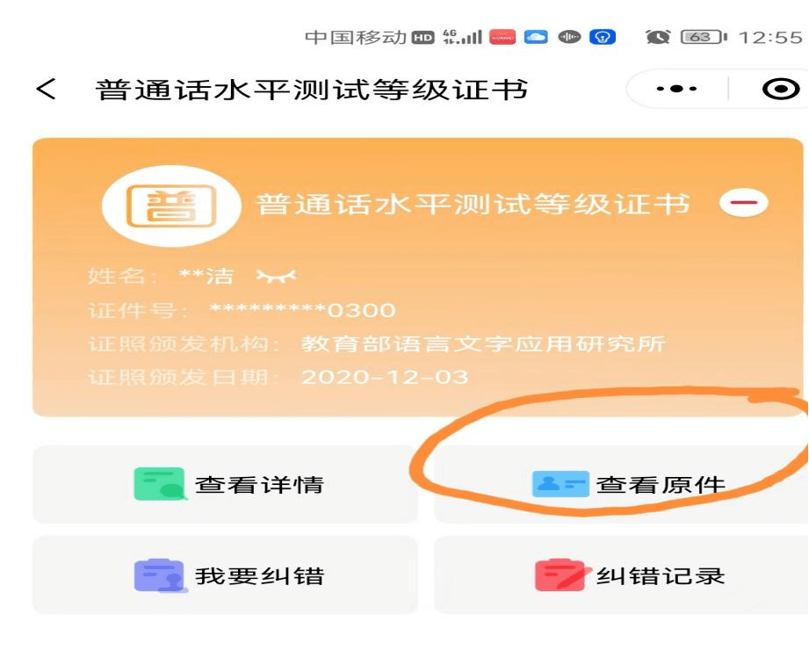This screenshot has height=672, width=809.
Task: Tap the certificate title on orange card
Action: pyautogui.click(x=473, y=204)
